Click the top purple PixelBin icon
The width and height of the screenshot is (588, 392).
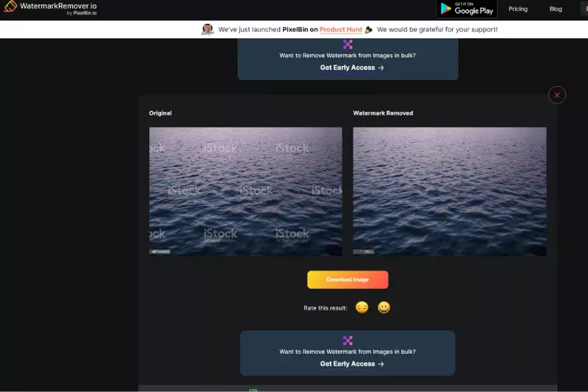pos(348,44)
